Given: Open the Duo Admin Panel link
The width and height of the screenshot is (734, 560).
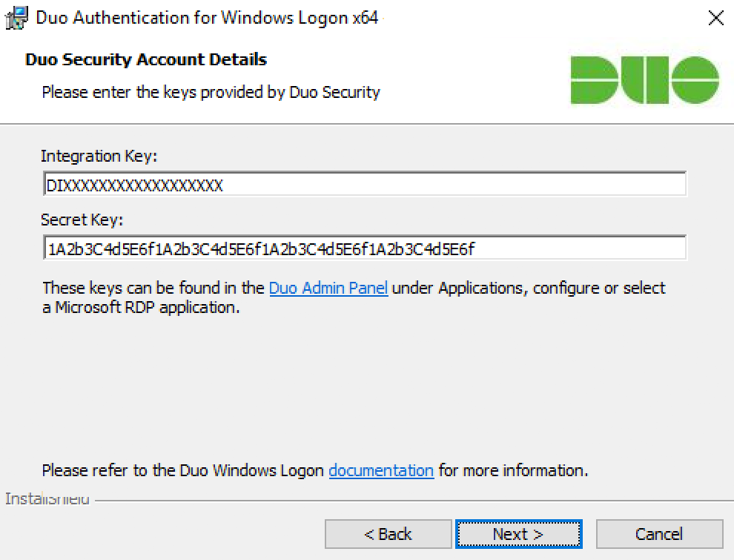Looking at the screenshot, I should pyautogui.click(x=328, y=289).
